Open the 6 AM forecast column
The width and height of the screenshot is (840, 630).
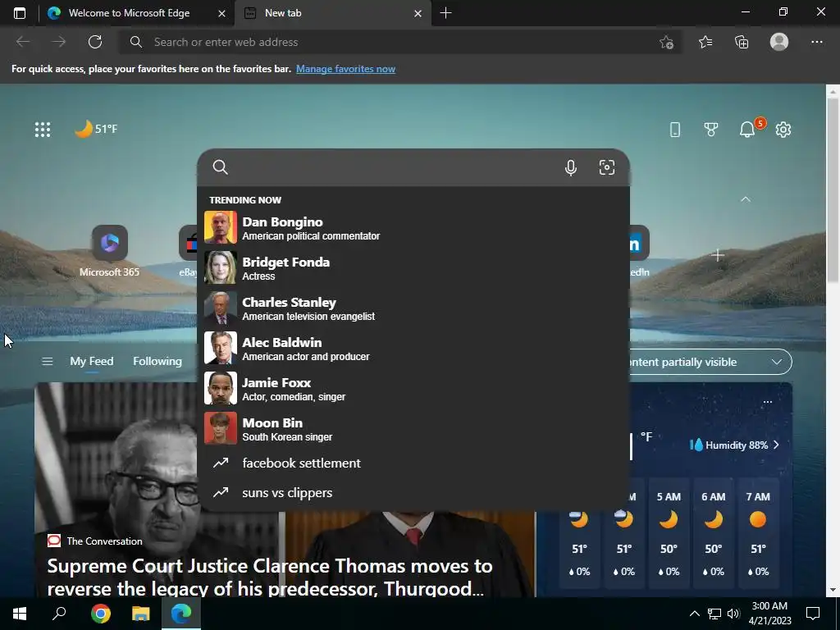point(713,534)
